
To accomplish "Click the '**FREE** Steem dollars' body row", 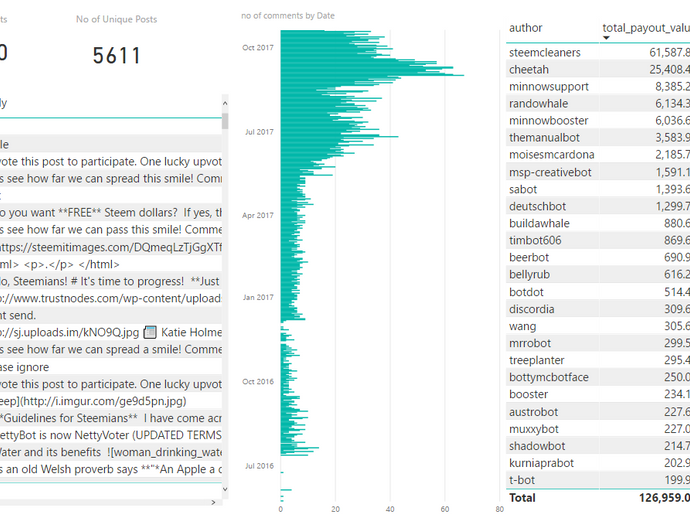I will (111, 213).
